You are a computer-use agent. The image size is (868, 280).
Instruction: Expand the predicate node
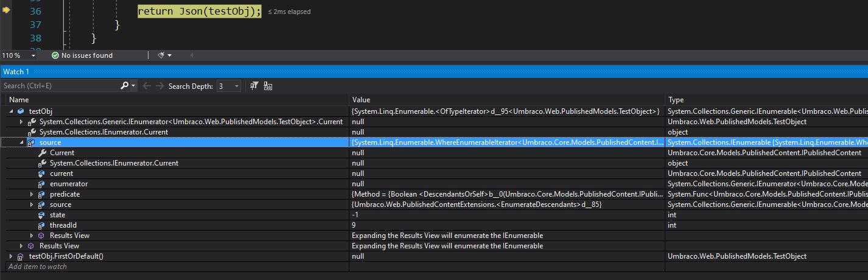pos(32,194)
